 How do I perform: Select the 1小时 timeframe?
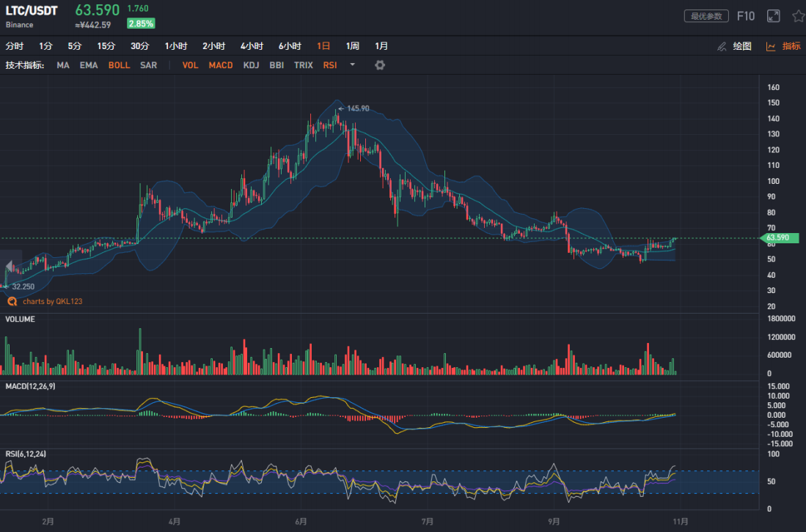[x=176, y=46]
